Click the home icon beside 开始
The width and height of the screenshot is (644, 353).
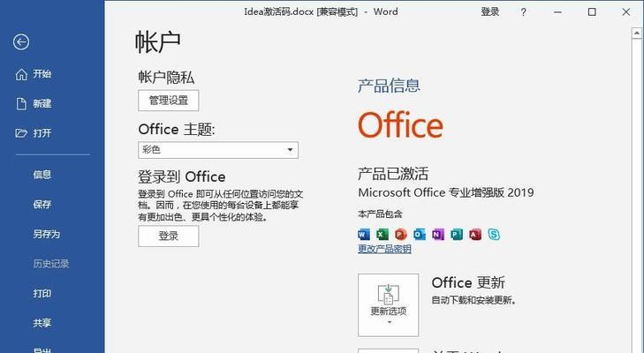point(21,74)
